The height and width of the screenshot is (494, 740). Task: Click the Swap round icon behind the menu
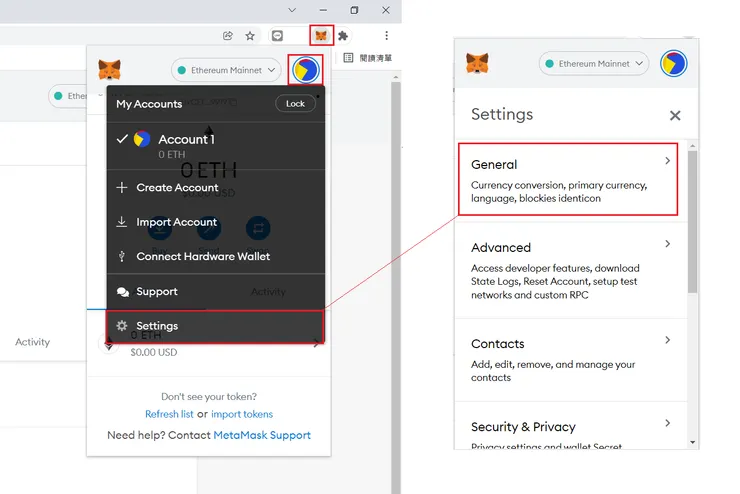[258, 228]
